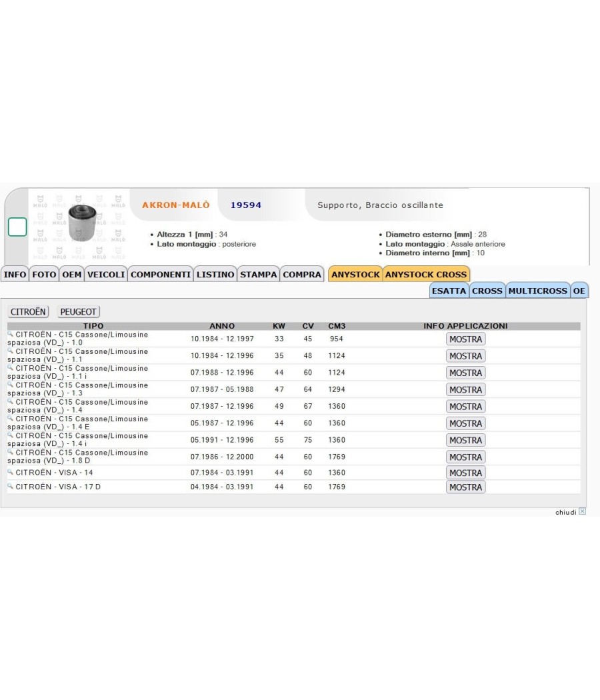Click MOSTRA for C15 1.1 row
This screenshot has height=700, width=600.
point(465,356)
